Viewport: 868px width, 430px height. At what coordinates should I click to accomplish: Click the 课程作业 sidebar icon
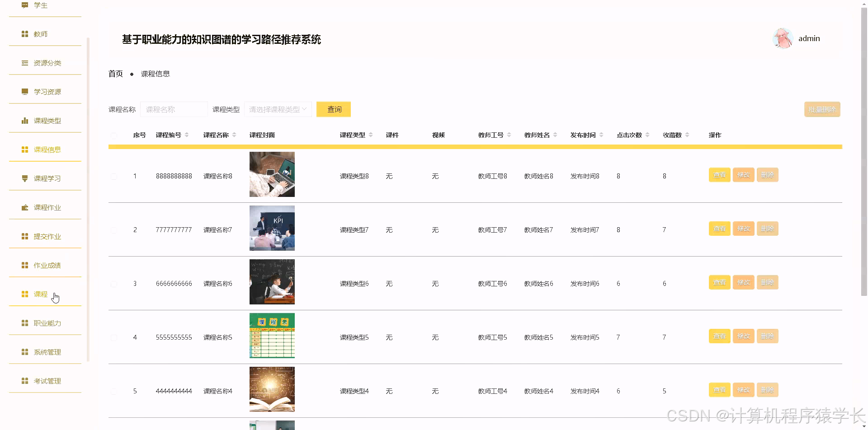25,207
